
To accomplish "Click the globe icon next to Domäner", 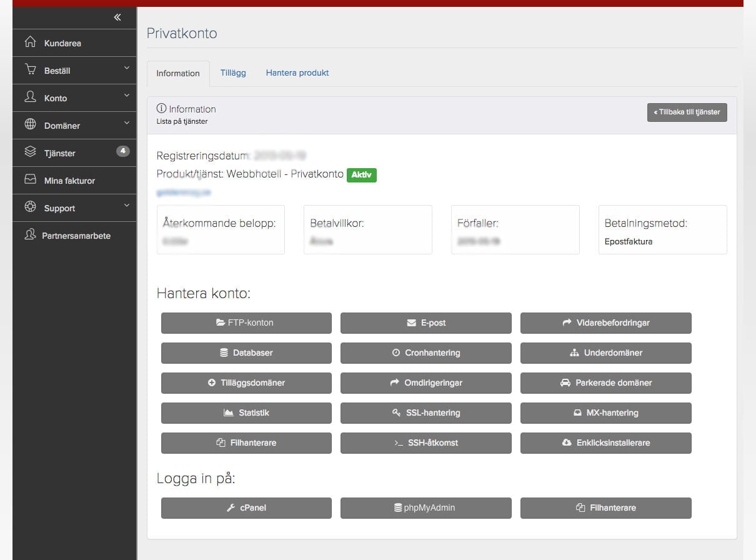I will tap(30, 124).
